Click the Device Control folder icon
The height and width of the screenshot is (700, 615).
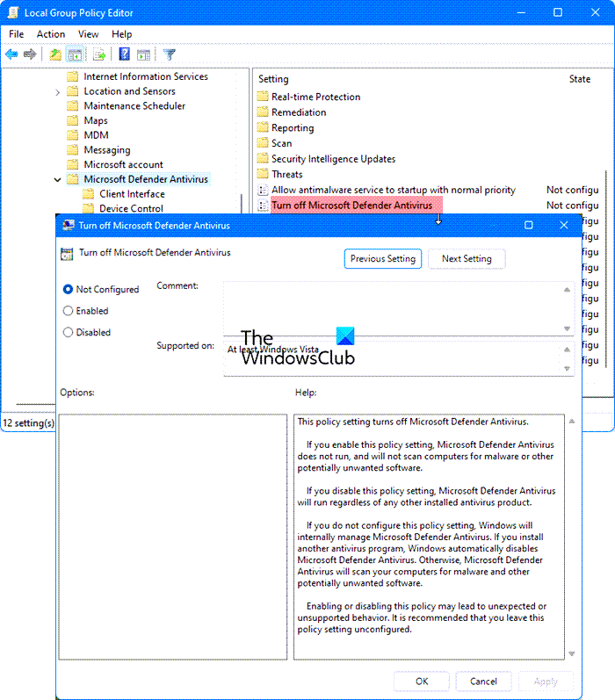pyautogui.click(x=89, y=208)
